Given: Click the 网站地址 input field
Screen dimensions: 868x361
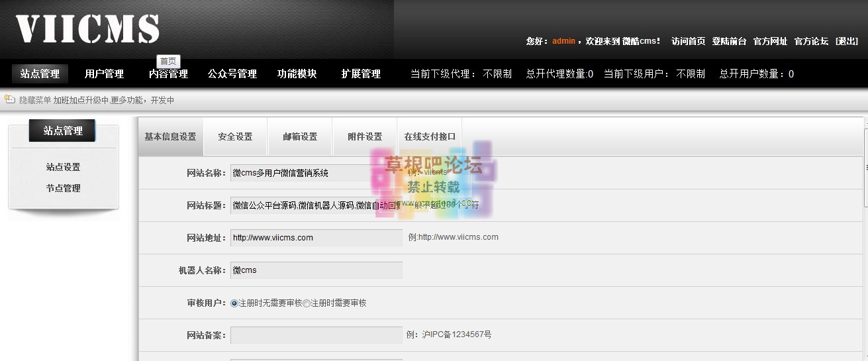Looking at the screenshot, I should [x=316, y=238].
